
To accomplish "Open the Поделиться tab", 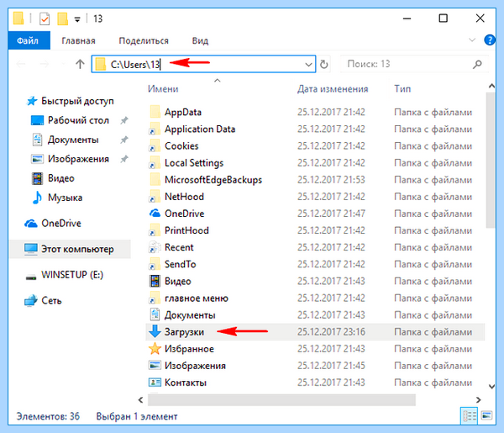I will click(x=144, y=40).
